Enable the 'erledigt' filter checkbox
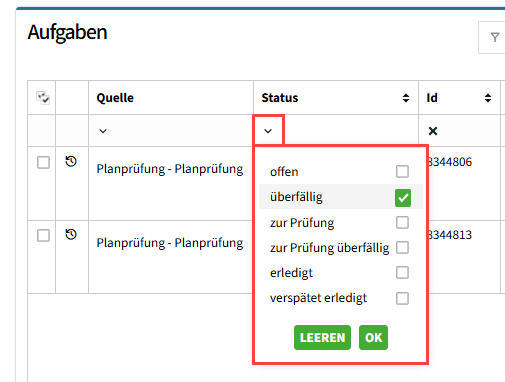The width and height of the screenshot is (505, 382). (x=402, y=273)
